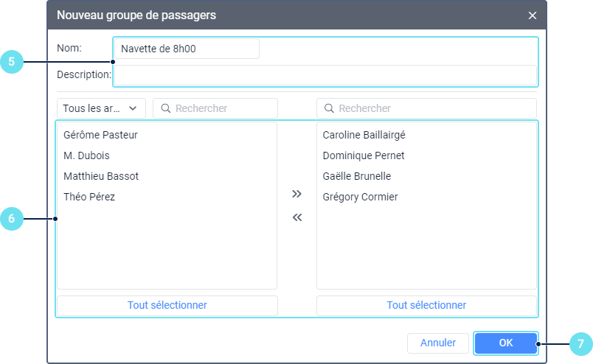
Task: Click the search magnifier in right Rechercher field
Action: (x=330, y=108)
